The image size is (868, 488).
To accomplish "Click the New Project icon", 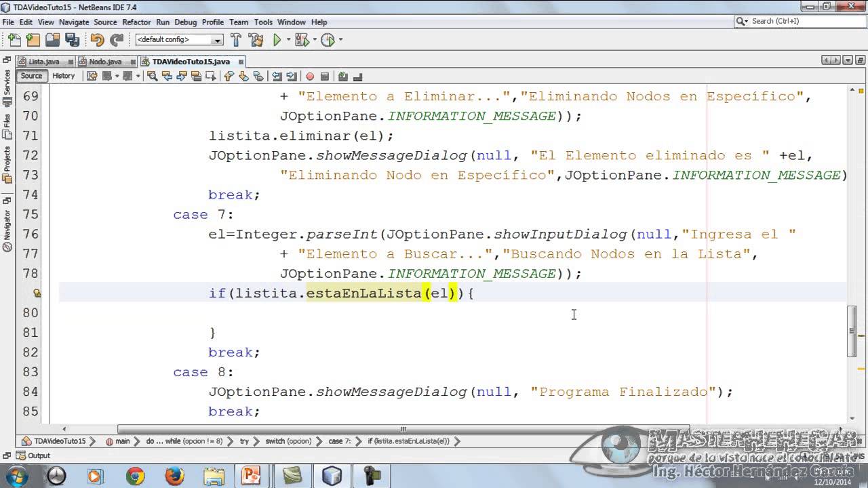I will point(33,40).
